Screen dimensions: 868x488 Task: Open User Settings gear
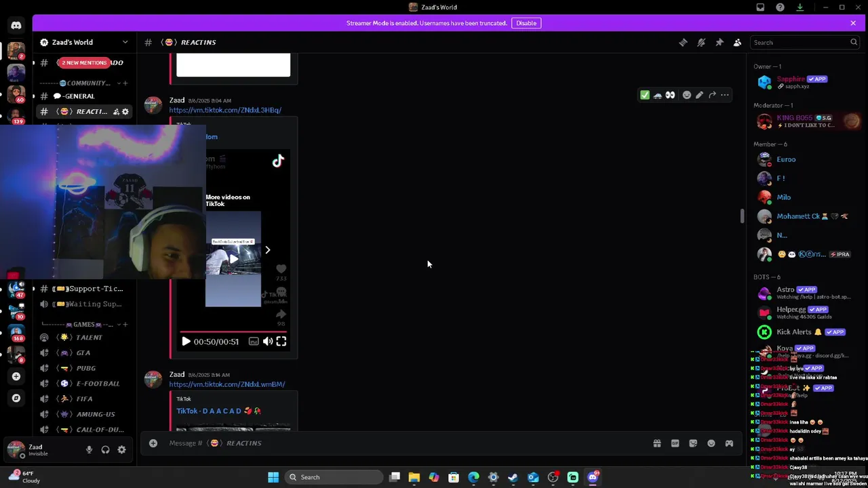pyautogui.click(x=121, y=449)
